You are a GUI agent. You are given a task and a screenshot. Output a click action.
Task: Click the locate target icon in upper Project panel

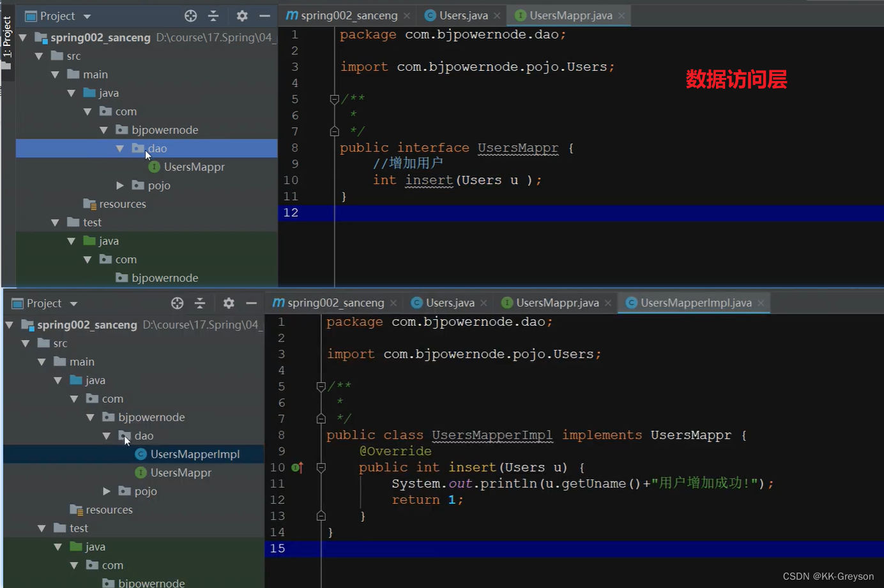[190, 16]
